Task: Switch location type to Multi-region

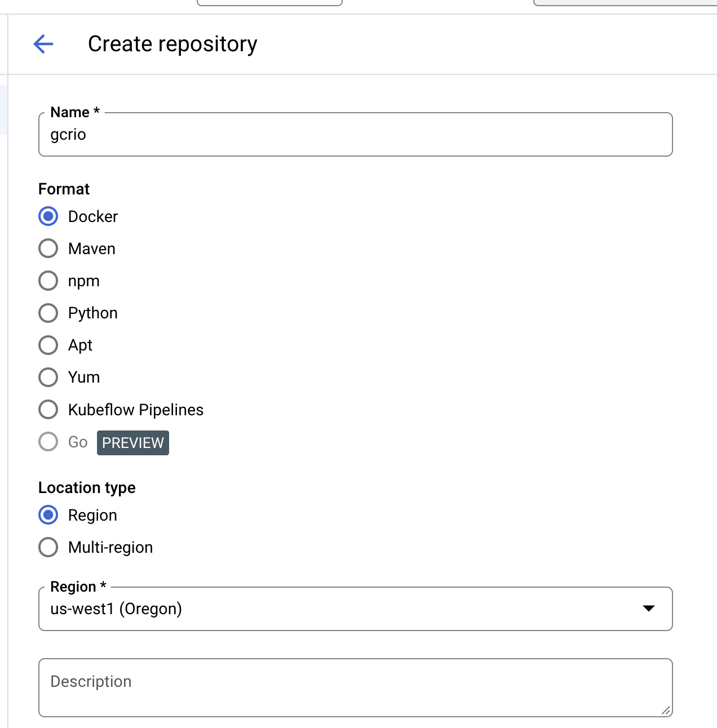Action: [x=48, y=547]
